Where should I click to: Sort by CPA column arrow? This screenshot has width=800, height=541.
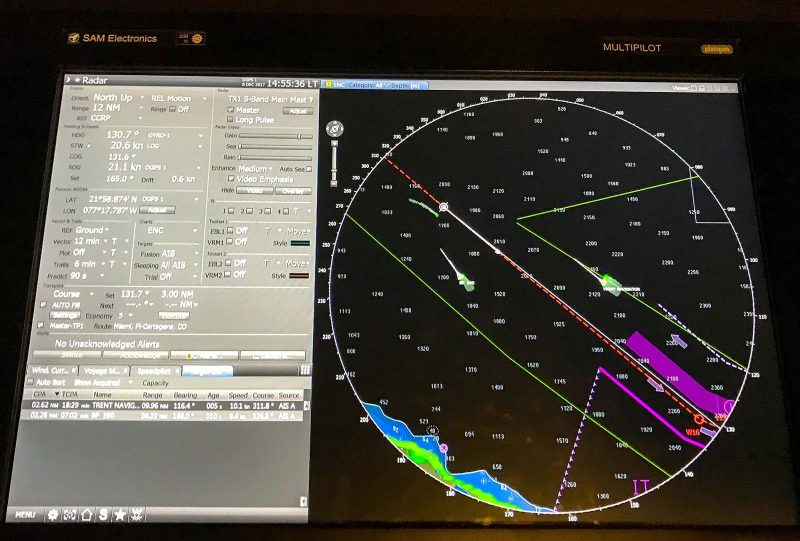pyautogui.click(x=57, y=394)
